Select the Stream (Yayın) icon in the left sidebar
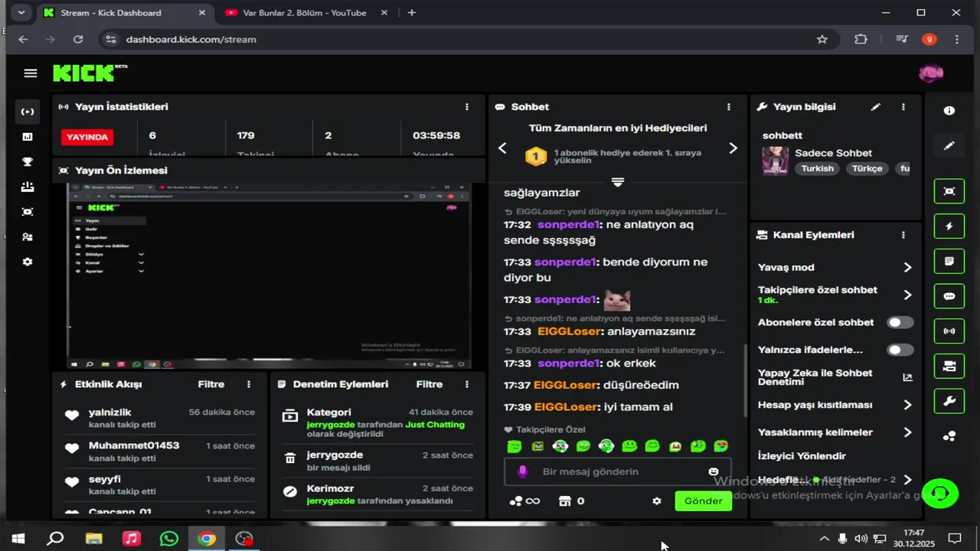The image size is (980, 551). point(28,112)
